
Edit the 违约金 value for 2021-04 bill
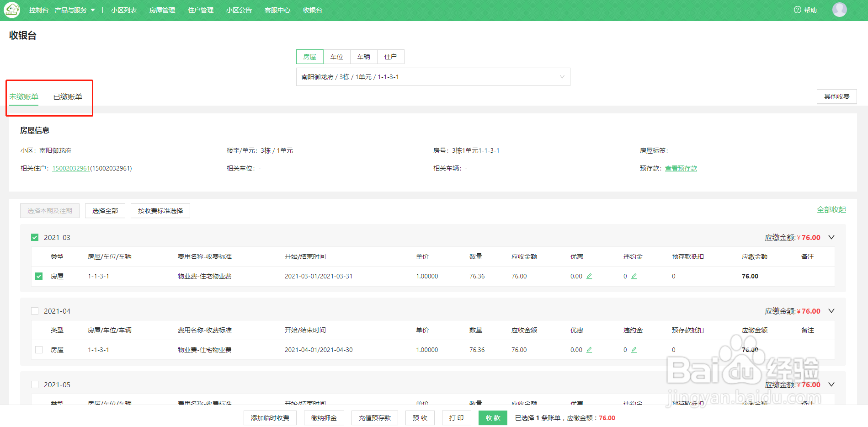pos(634,350)
